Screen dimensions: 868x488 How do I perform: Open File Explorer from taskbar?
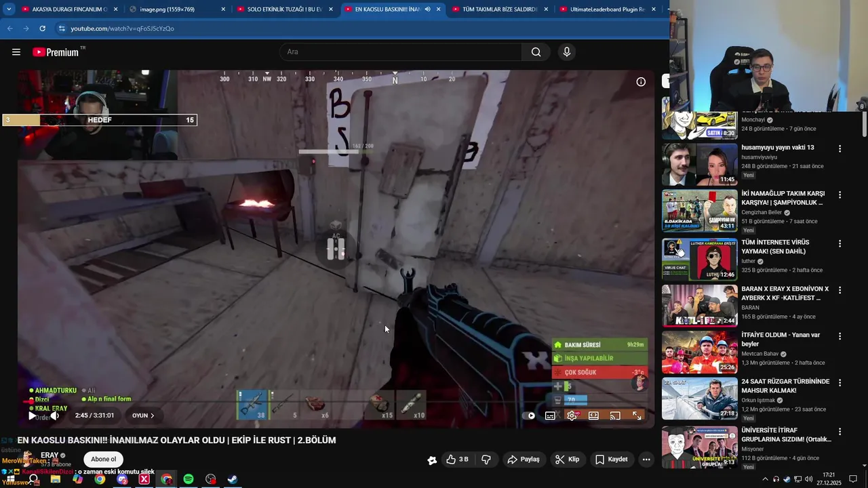tap(56, 479)
